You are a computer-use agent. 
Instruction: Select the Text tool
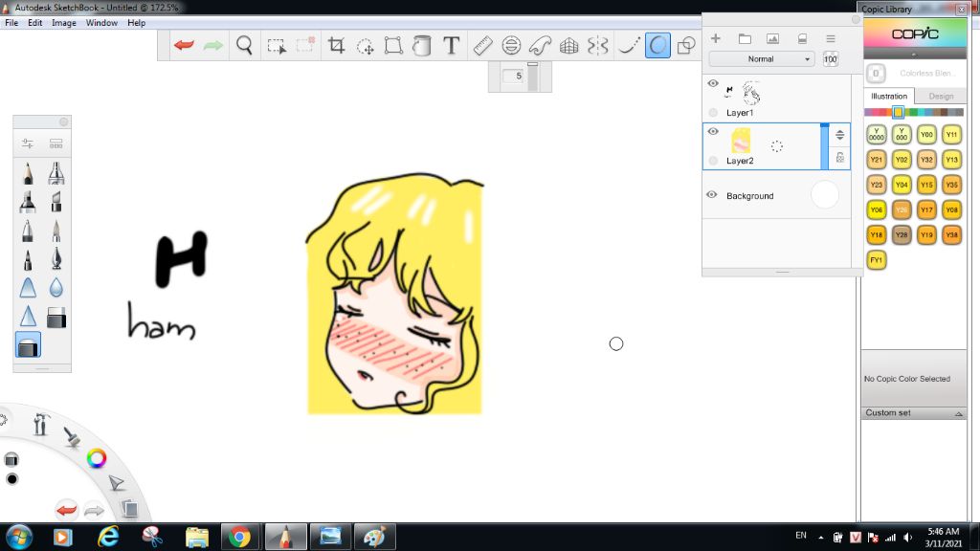pyautogui.click(x=452, y=46)
